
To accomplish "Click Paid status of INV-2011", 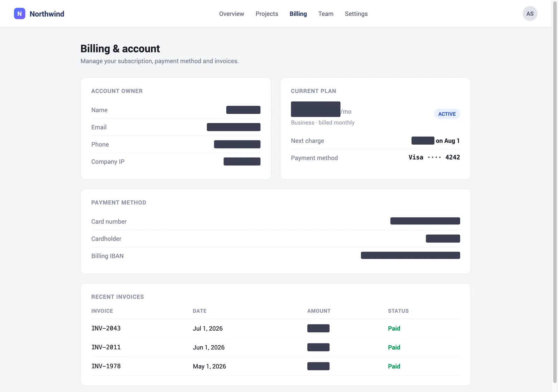I will pos(394,347).
